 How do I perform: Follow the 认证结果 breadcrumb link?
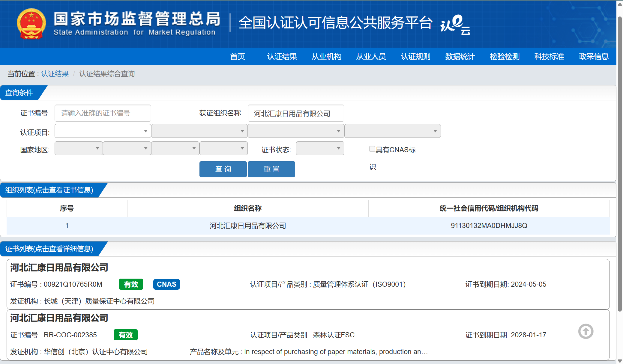[x=55, y=74]
